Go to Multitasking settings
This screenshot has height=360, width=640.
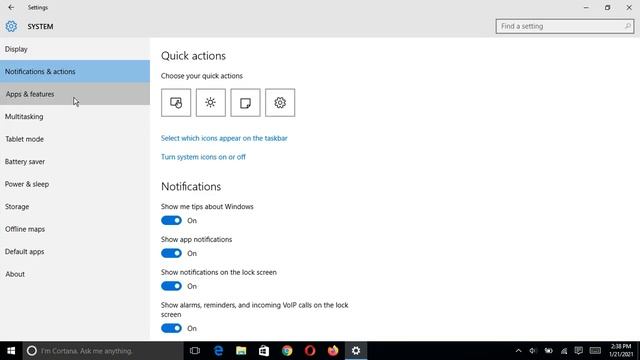75,116
